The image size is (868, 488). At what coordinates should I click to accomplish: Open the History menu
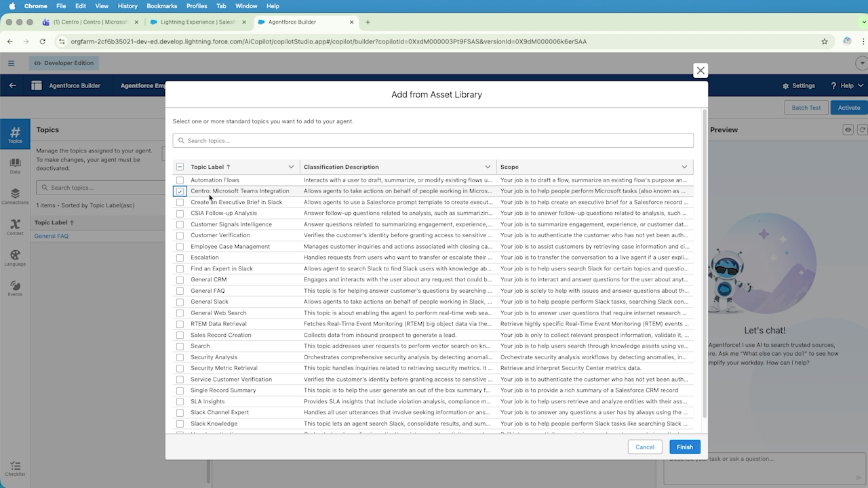pyautogui.click(x=127, y=6)
